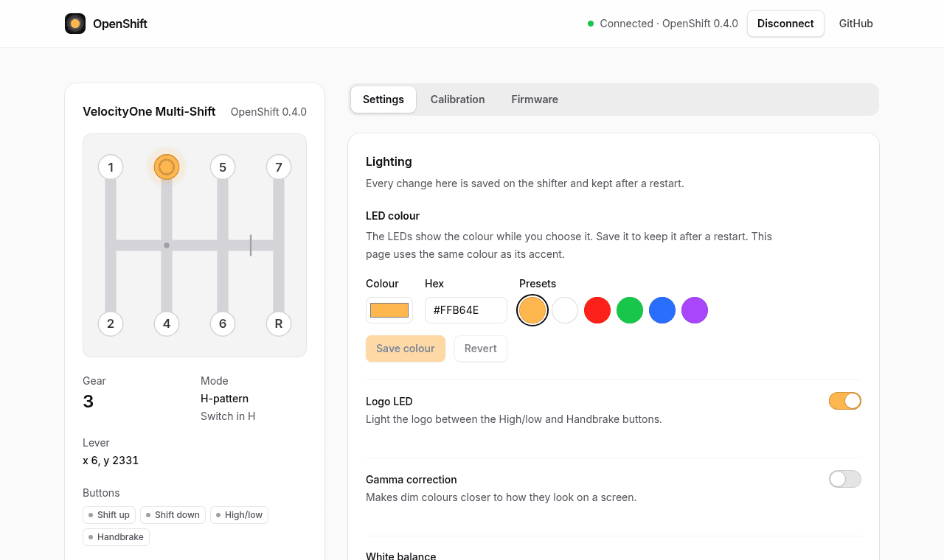The width and height of the screenshot is (944, 560).
Task: Click the R reverse gear circle
Action: pyautogui.click(x=279, y=323)
